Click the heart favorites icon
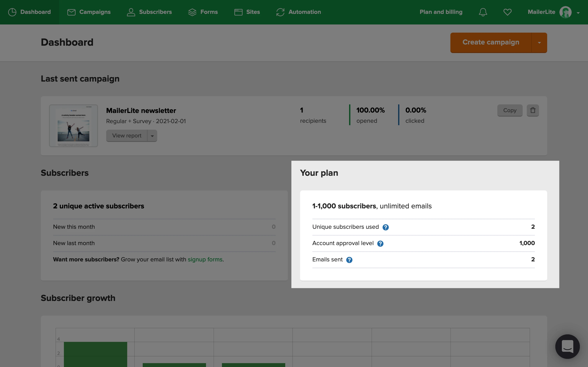Viewport: 588px width, 367px height. point(507,12)
